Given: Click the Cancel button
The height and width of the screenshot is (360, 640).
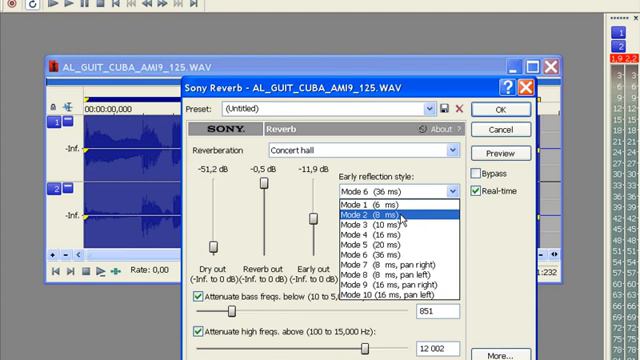Looking at the screenshot, I should [x=501, y=130].
